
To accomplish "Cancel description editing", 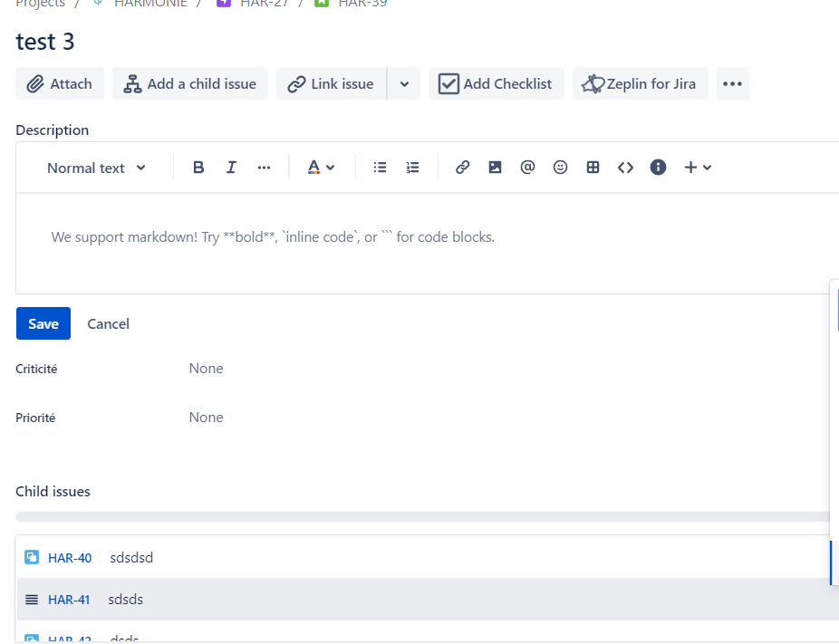I will click(x=108, y=323).
